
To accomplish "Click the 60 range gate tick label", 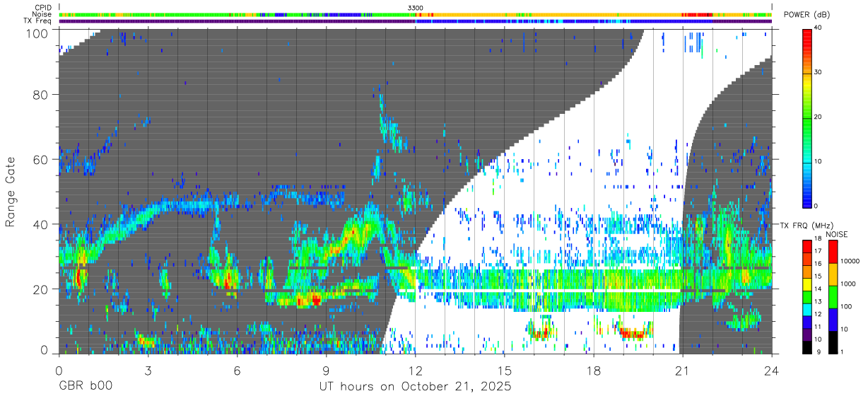I will click(x=40, y=160).
